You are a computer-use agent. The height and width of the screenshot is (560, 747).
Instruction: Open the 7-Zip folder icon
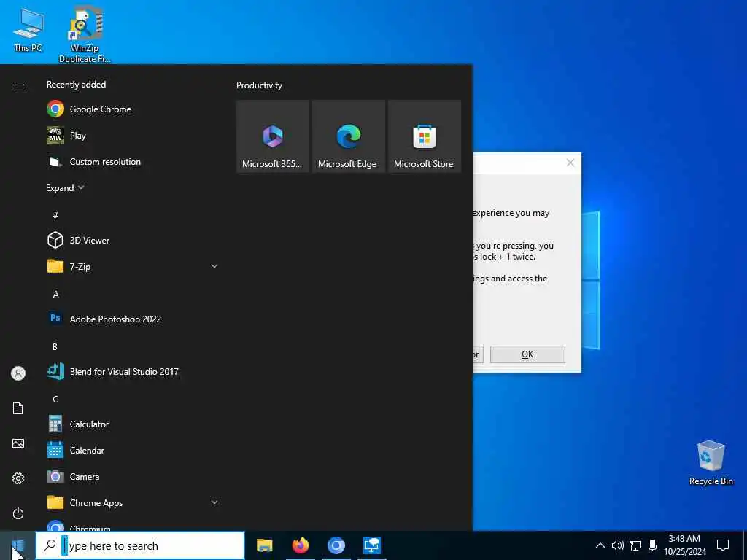tap(55, 266)
